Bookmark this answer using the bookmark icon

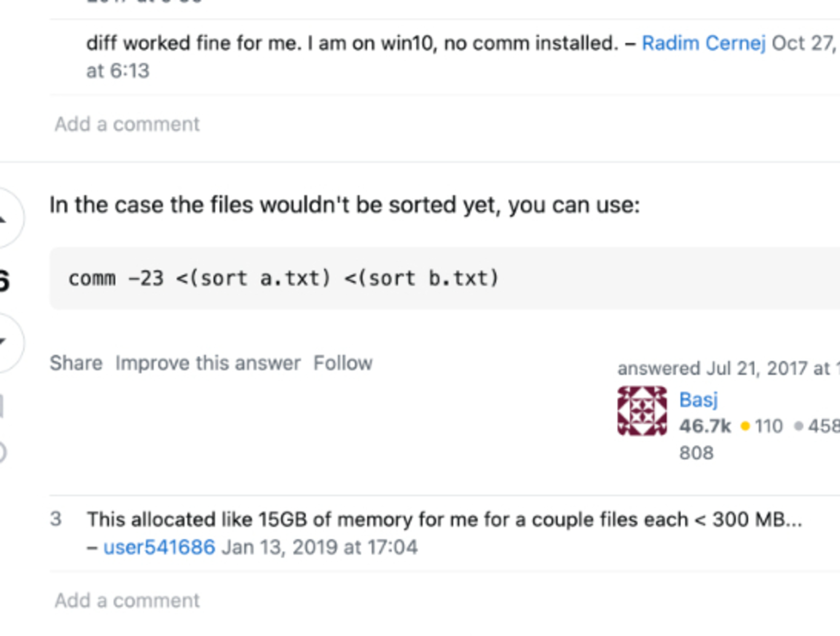[2, 406]
